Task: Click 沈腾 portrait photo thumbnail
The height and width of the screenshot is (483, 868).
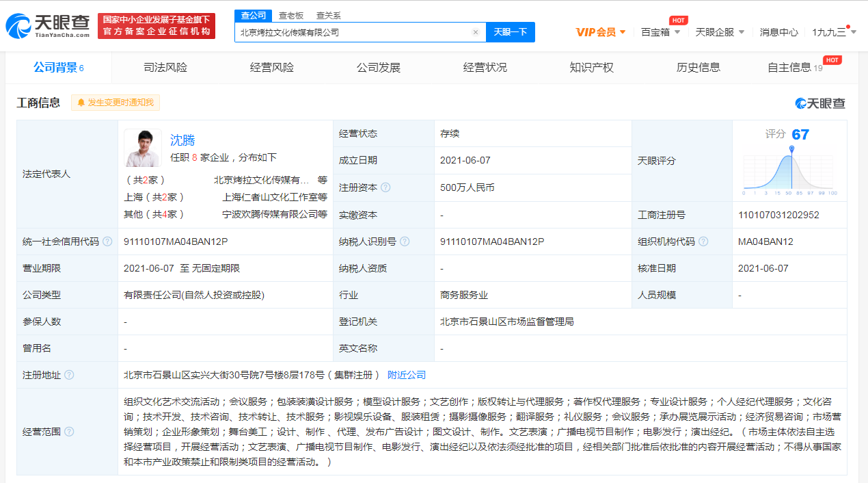Action: click(143, 148)
